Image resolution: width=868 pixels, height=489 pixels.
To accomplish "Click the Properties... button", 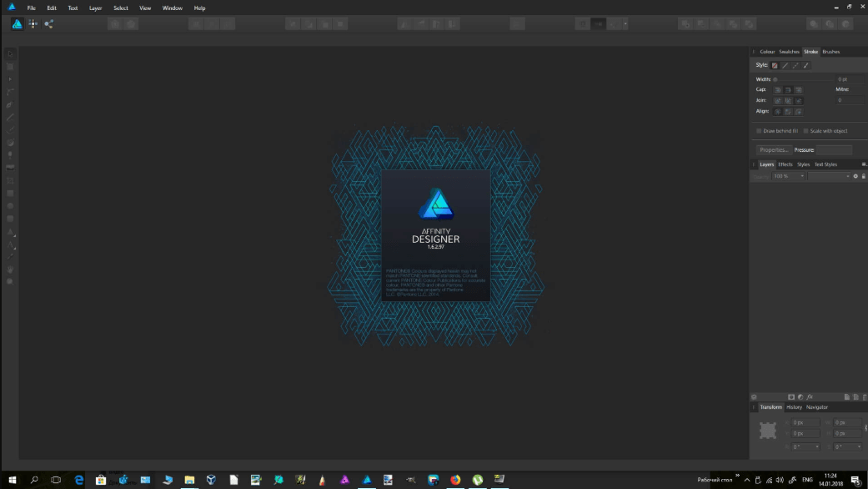I will (x=773, y=150).
